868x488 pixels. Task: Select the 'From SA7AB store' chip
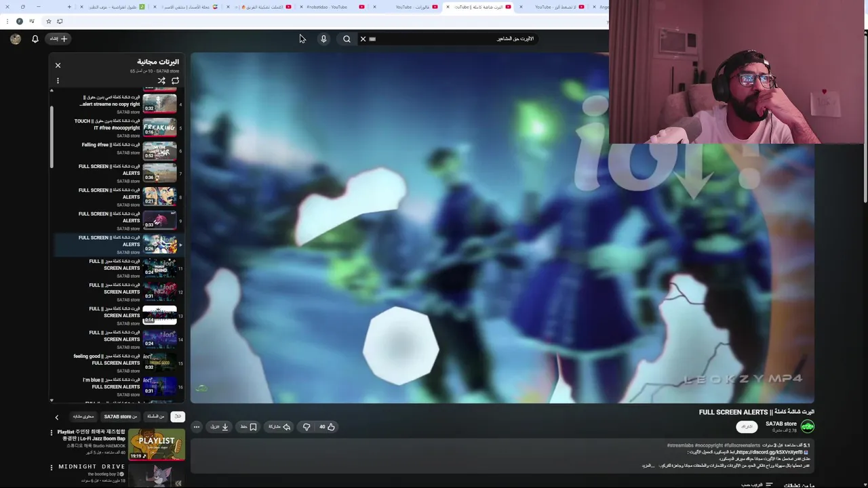coord(120,417)
